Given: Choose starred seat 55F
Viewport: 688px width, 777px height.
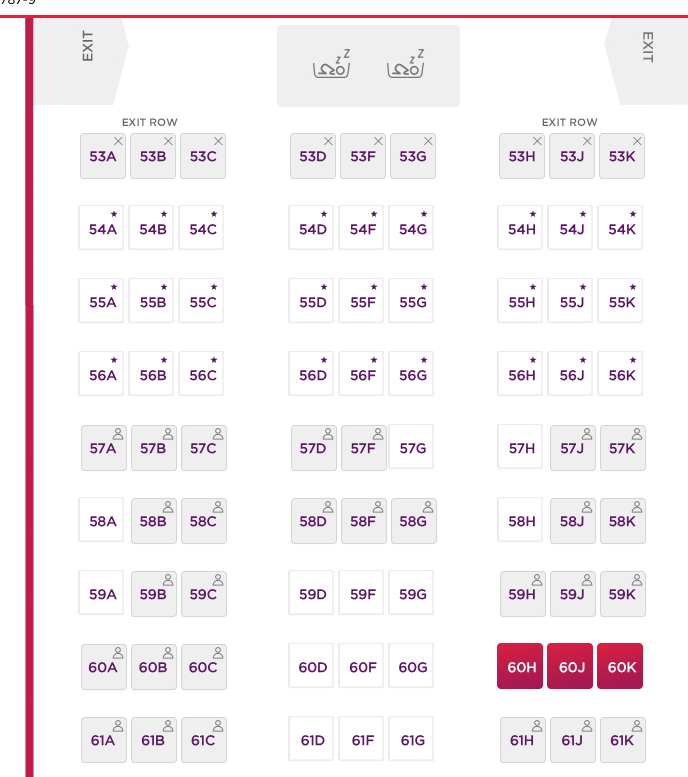Looking at the screenshot, I should [361, 300].
